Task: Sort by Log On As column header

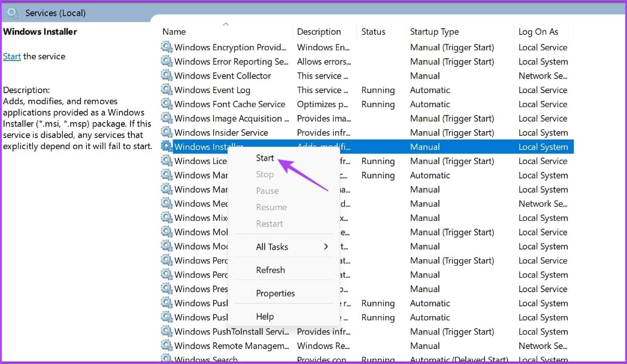Action: (538, 32)
